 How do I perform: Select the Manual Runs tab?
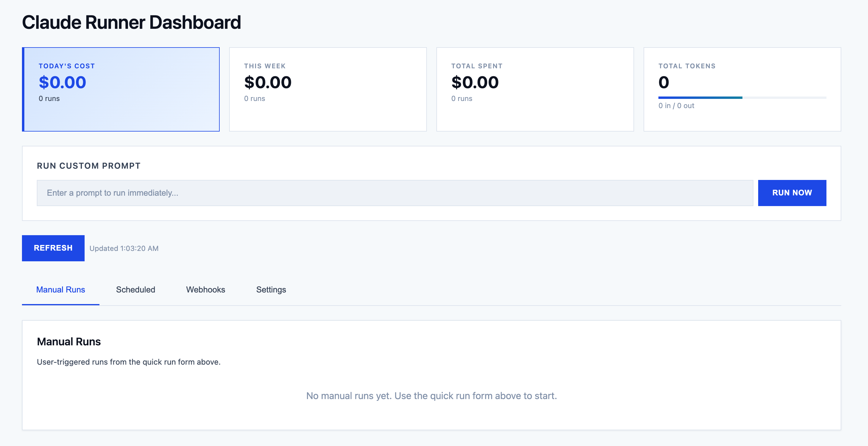60,290
